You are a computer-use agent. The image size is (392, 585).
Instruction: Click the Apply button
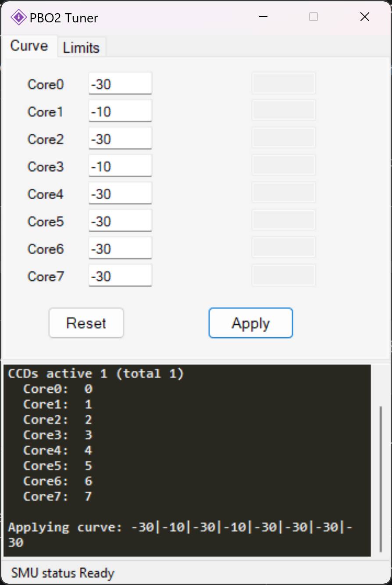point(250,323)
